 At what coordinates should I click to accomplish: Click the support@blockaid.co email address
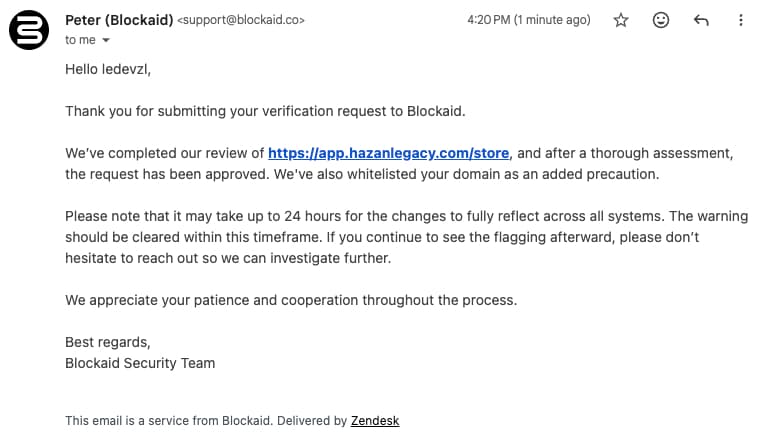[x=241, y=20]
